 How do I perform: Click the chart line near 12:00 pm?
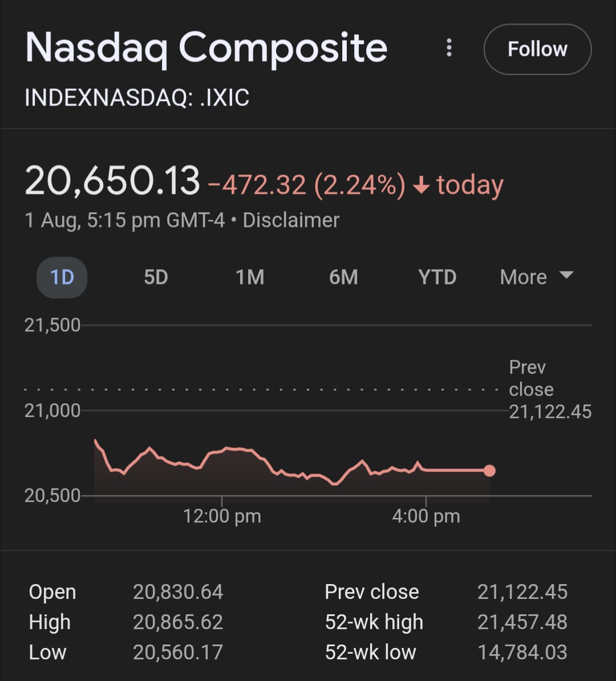221,451
